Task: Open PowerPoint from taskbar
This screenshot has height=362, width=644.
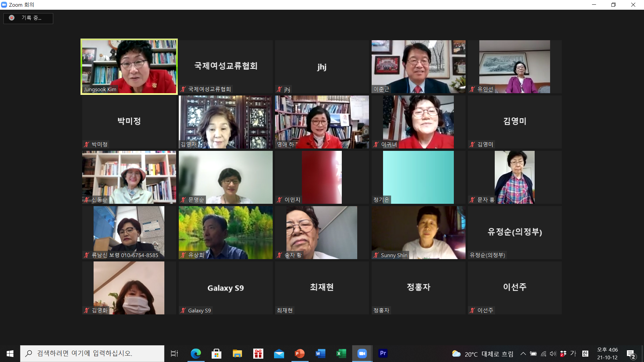Action: coord(300,353)
